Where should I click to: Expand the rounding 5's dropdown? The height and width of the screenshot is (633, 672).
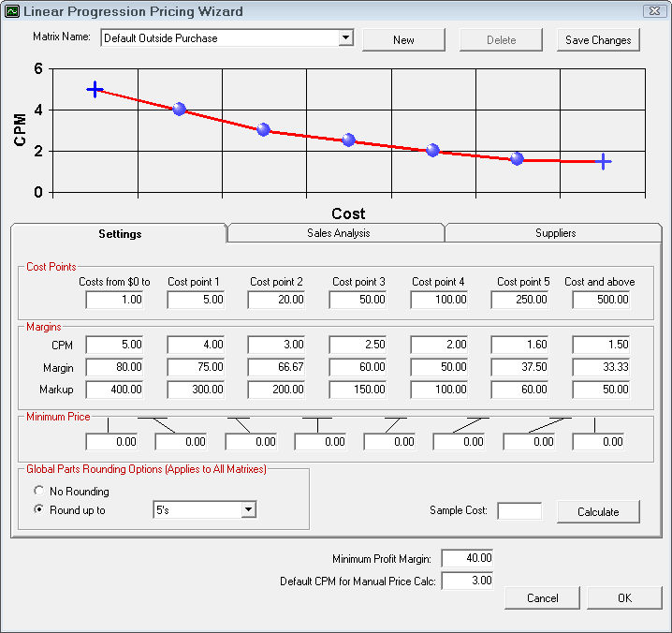248,509
